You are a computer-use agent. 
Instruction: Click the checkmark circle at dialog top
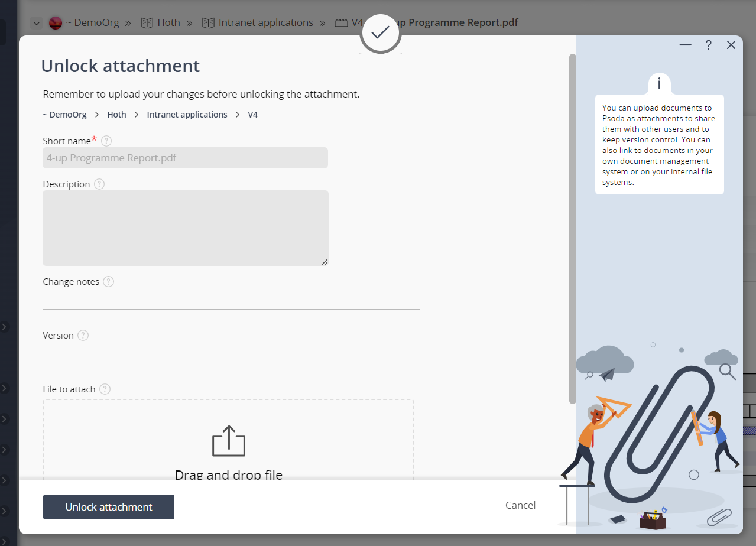tap(380, 33)
